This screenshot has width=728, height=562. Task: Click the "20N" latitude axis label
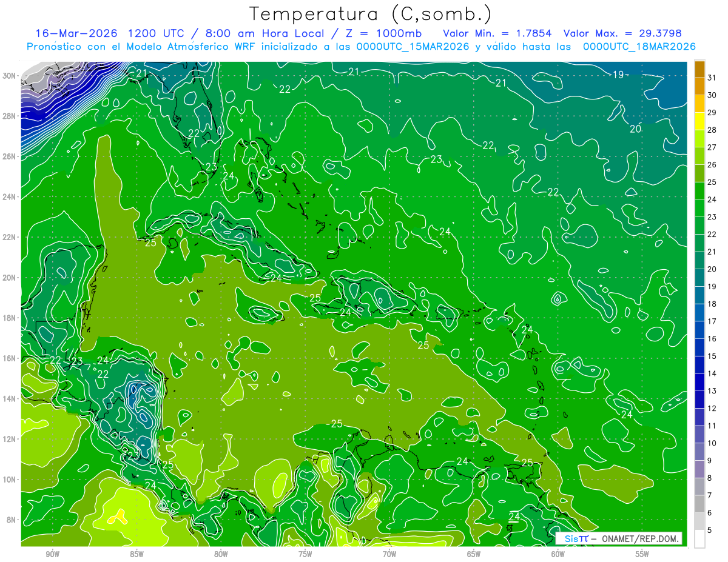click(x=10, y=278)
